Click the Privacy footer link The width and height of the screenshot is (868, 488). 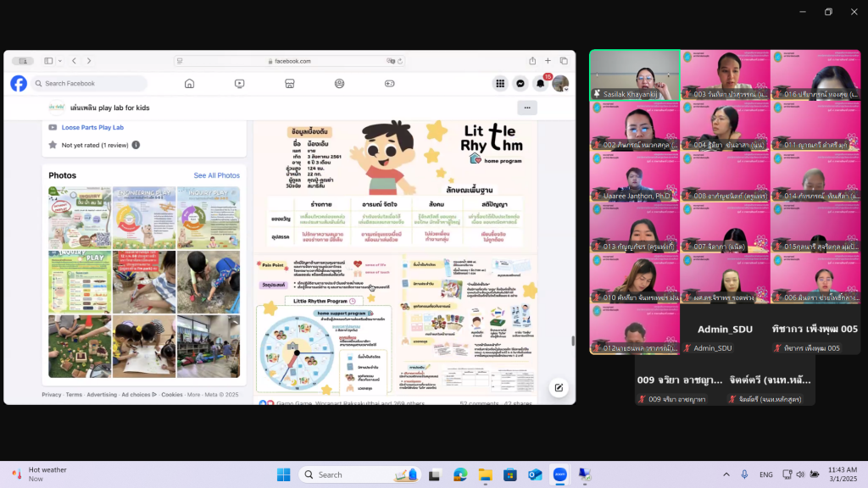pos(51,395)
